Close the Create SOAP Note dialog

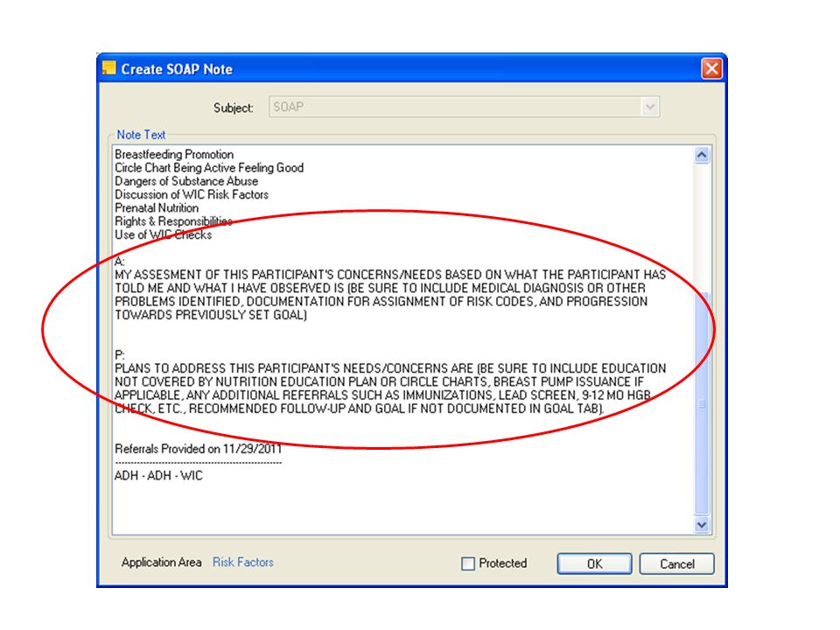(x=711, y=68)
